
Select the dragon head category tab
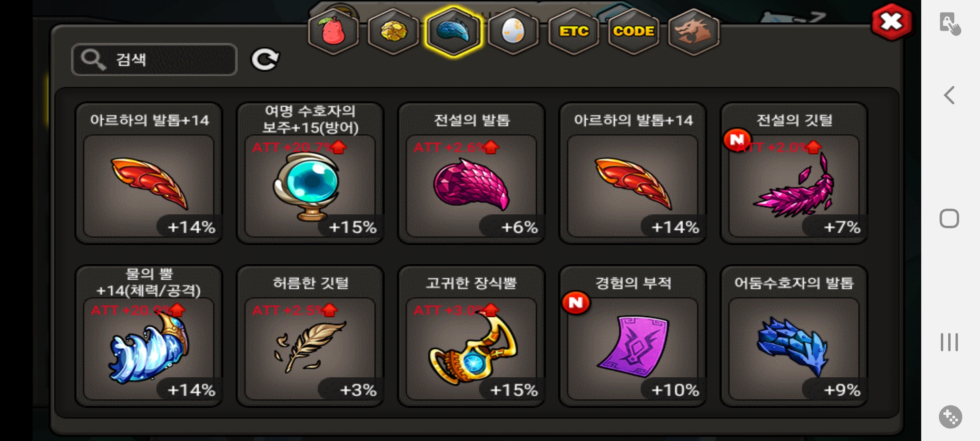(693, 32)
